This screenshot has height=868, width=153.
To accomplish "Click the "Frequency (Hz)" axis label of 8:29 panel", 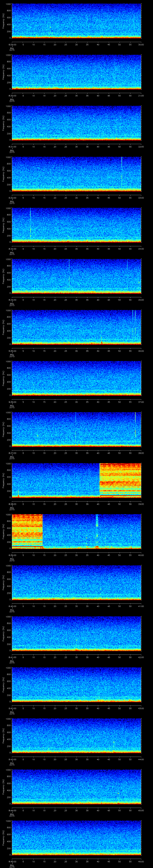I will click(3, 21).
